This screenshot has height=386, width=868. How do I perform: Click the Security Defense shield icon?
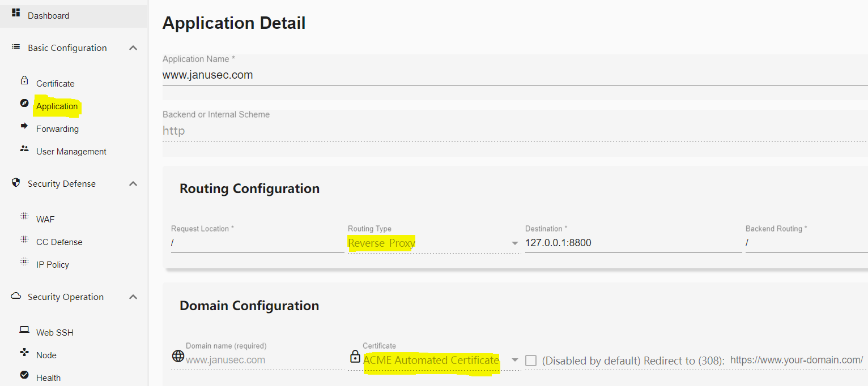(16, 183)
